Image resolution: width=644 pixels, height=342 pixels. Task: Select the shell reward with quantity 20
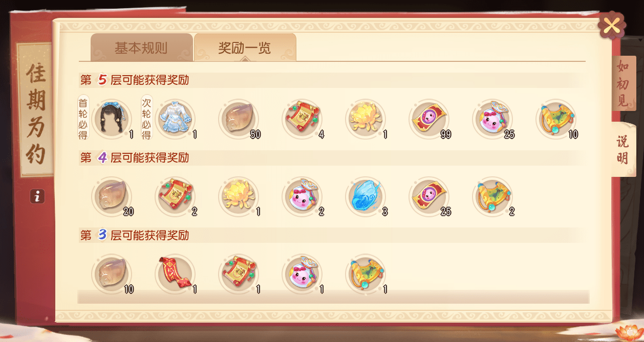[112, 196]
